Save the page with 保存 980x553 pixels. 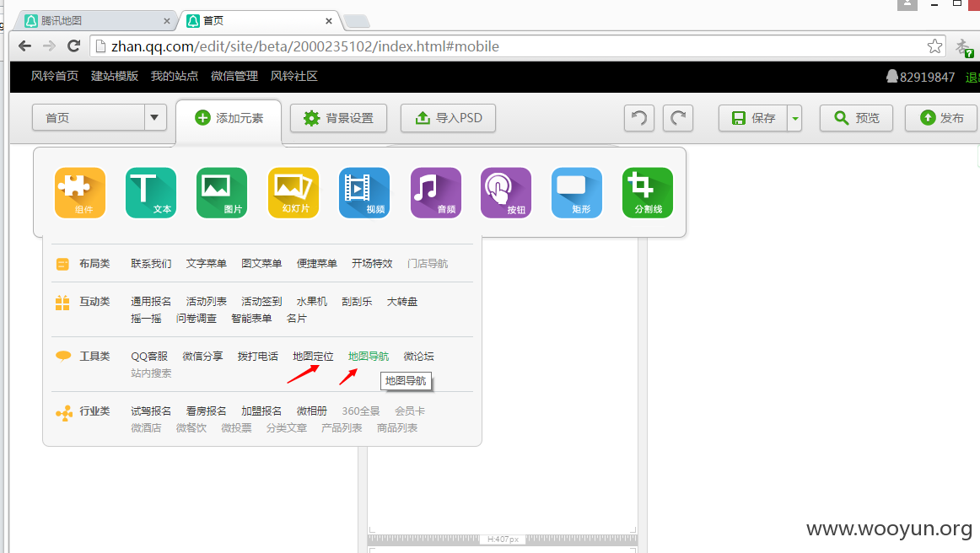point(753,118)
